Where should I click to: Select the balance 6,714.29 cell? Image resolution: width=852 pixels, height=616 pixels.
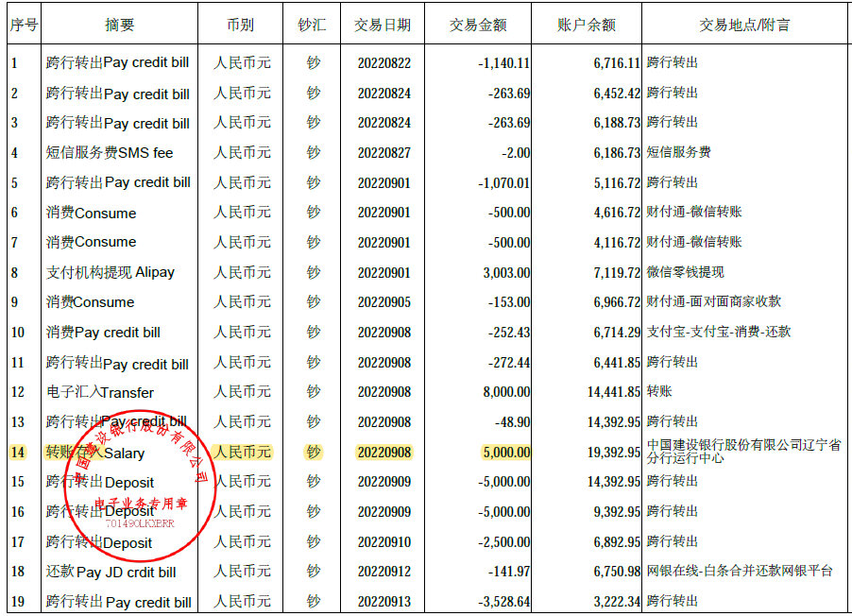point(617,333)
